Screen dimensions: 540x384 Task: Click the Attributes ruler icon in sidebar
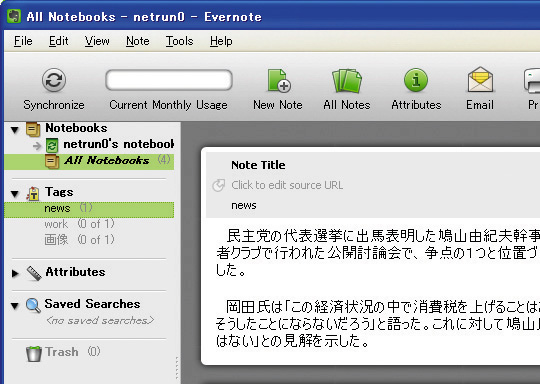34,273
